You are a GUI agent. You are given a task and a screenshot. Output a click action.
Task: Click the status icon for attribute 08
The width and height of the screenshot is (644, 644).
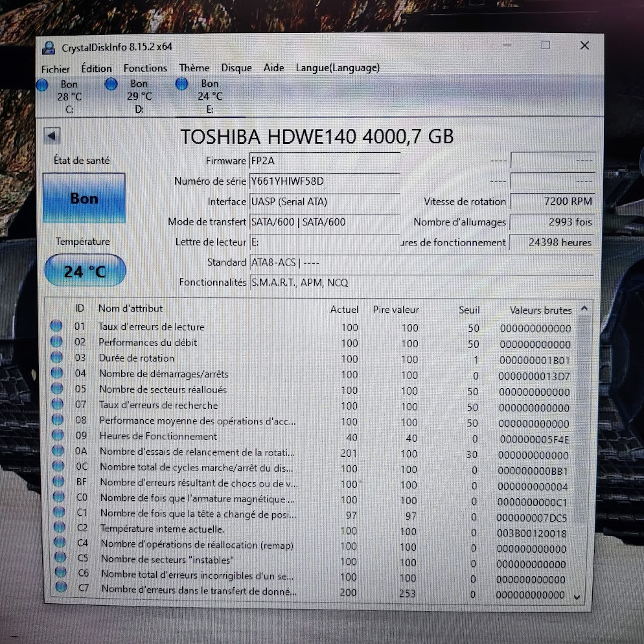tap(58, 420)
